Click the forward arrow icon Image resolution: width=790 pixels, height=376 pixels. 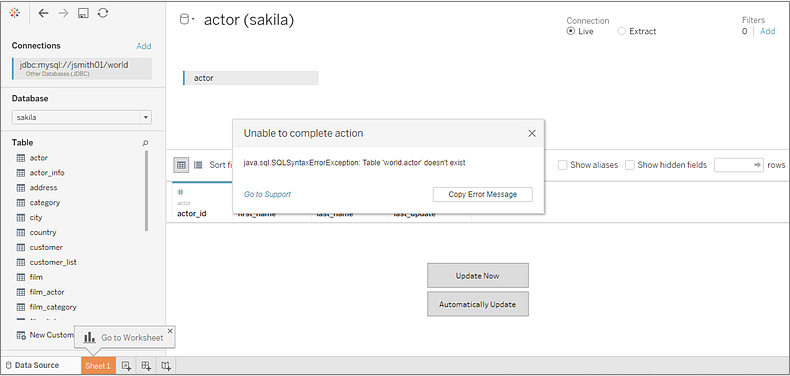(63, 14)
